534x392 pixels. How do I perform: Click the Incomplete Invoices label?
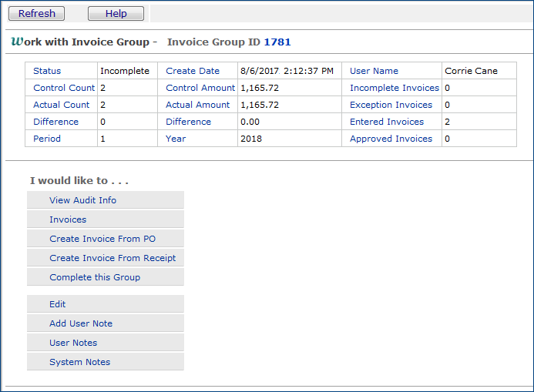point(395,88)
